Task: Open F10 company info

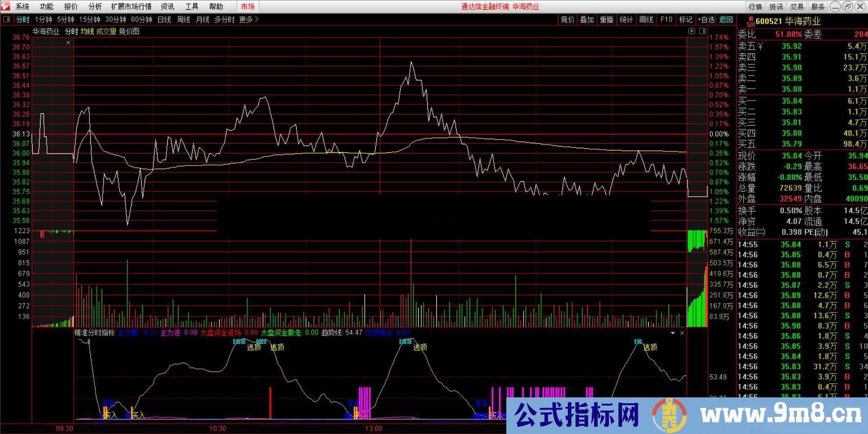Action: [666, 19]
